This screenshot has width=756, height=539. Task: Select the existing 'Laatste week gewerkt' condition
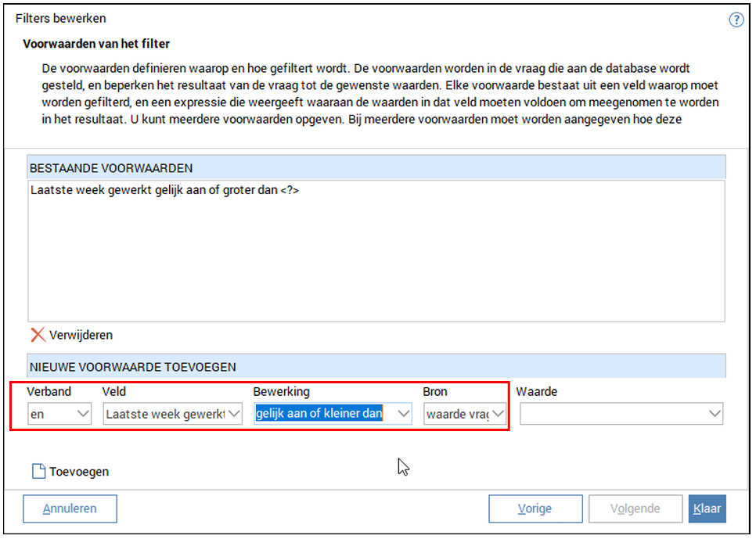[164, 189]
